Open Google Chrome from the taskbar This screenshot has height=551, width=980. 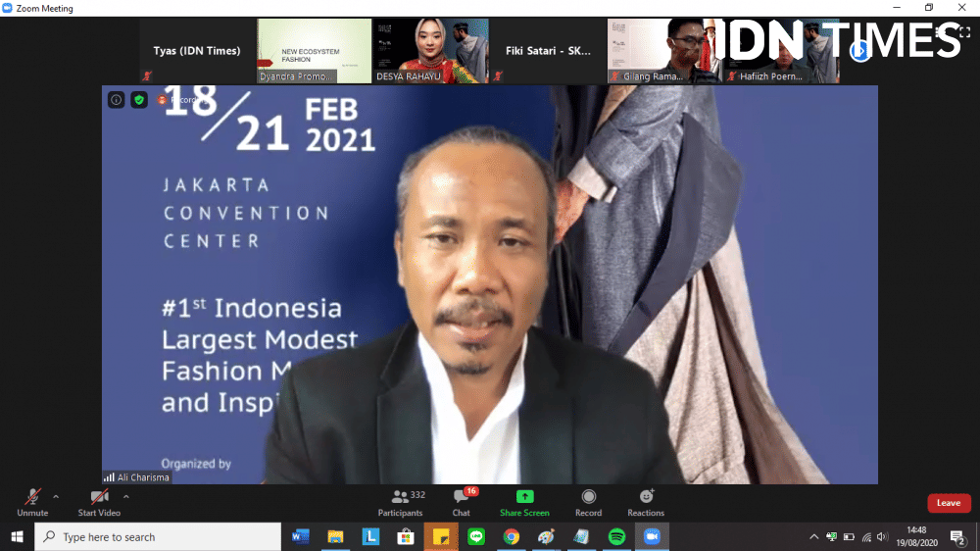(511, 537)
